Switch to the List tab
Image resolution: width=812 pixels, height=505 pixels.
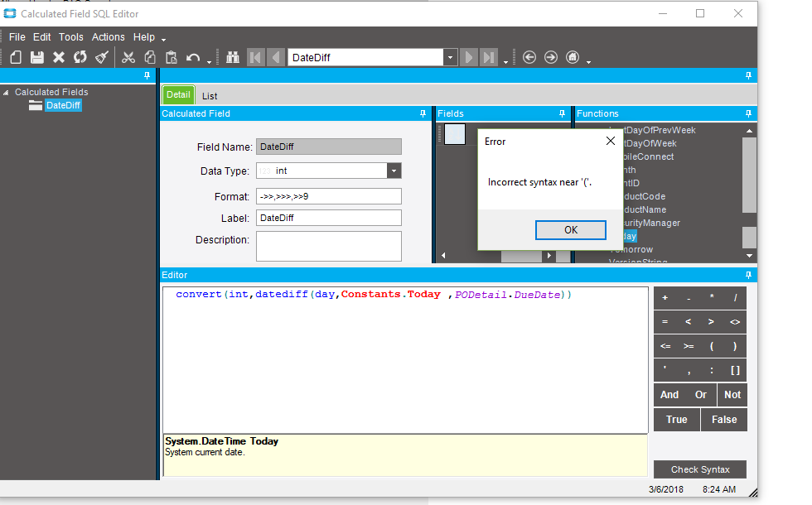point(210,96)
